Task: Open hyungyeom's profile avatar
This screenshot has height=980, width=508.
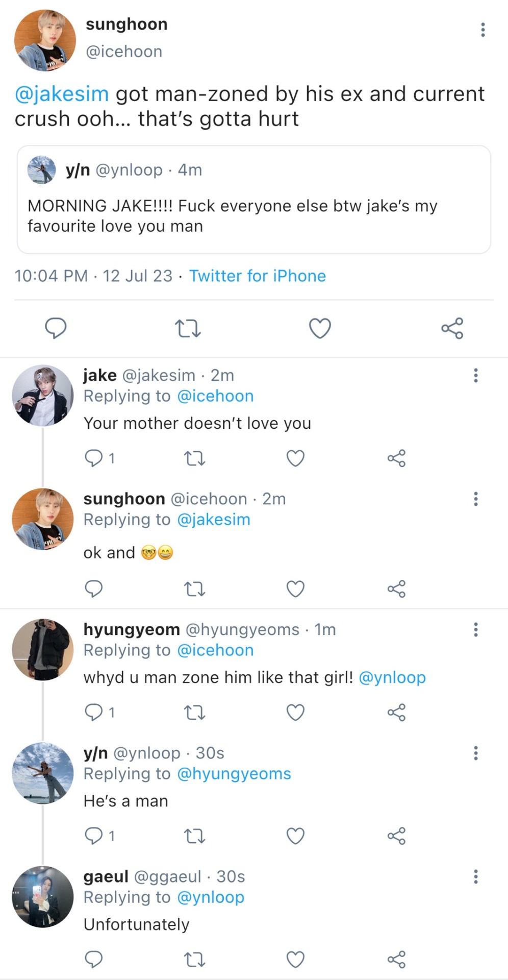Action: coord(43,649)
